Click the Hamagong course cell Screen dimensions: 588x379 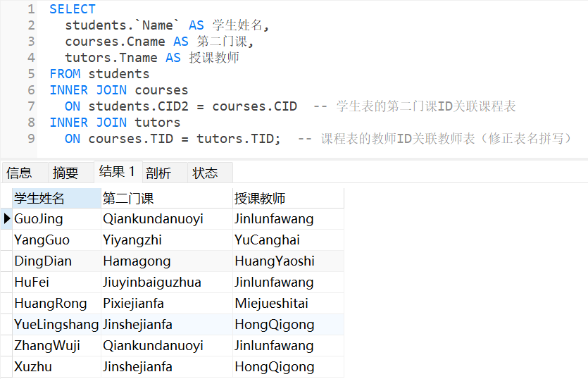(x=167, y=261)
